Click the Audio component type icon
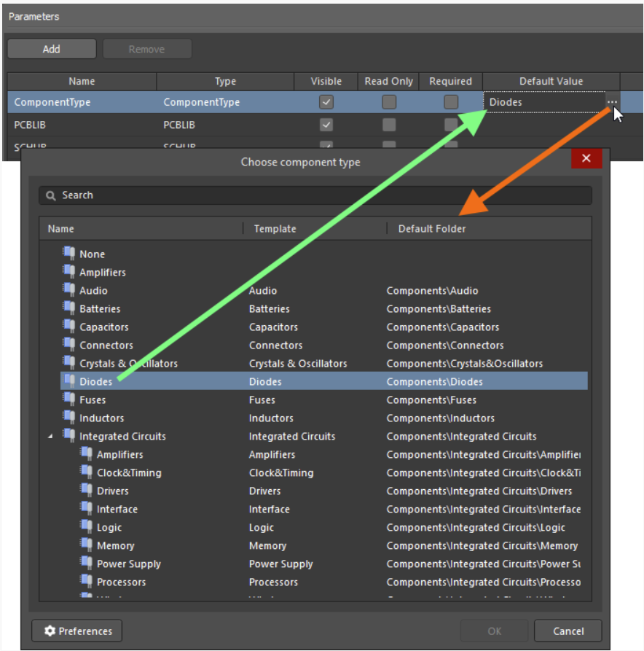The height and width of the screenshot is (651, 644). pyautogui.click(x=68, y=289)
